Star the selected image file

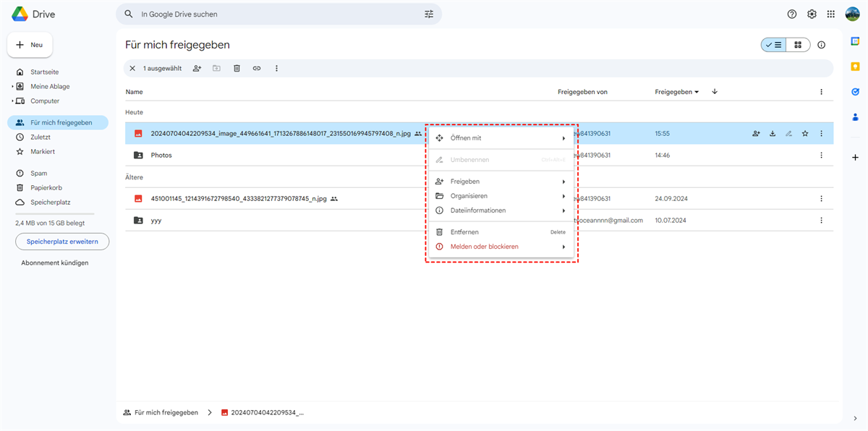click(805, 134)
